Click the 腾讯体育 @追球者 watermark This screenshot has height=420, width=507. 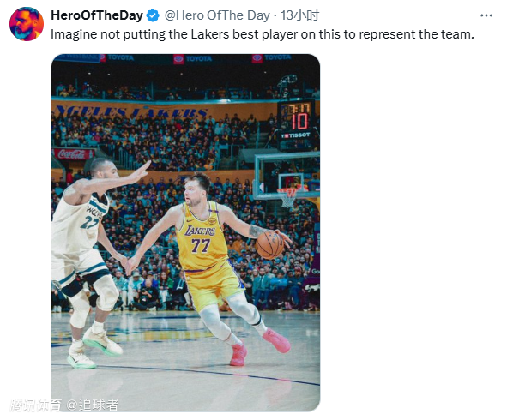click(64, 405)
